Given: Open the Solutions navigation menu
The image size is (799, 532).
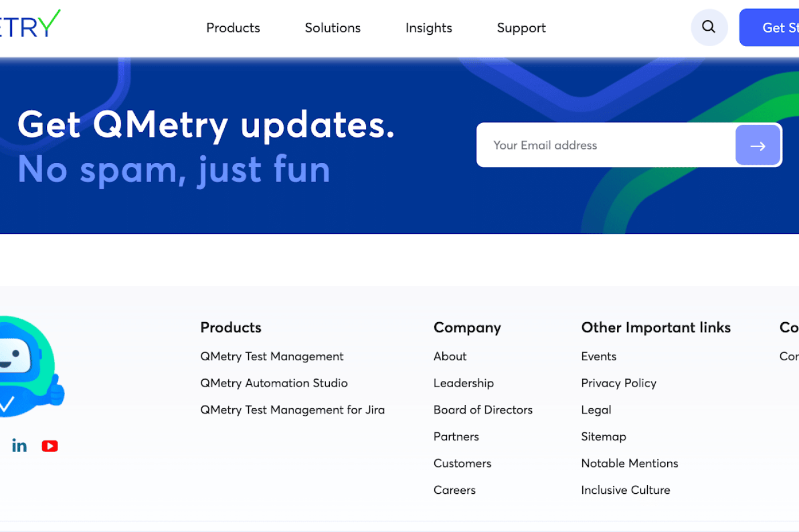Looking at the screenshot, I should click(x=333, y=28).
